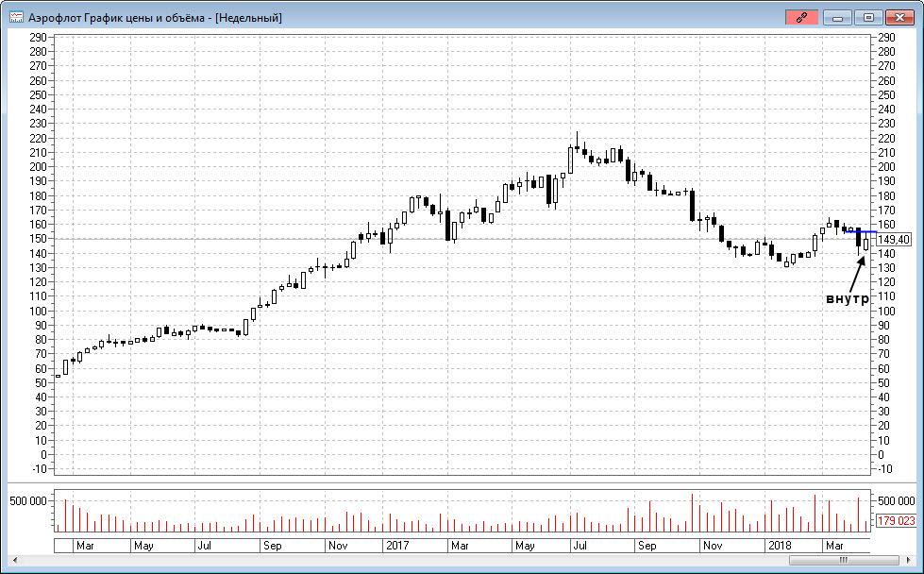924x574 pixels.
Task: Click the chart window icon in title bar
Action: (x=16, y=17)
